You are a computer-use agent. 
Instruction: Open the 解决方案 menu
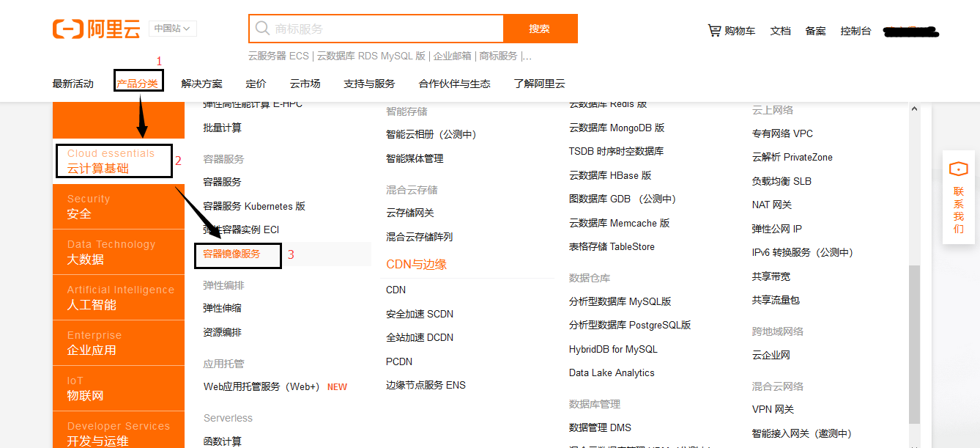(202, 84)
